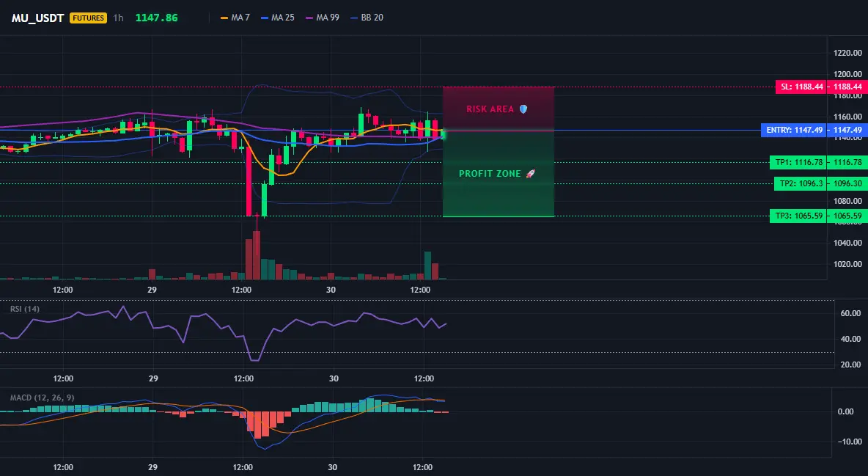Click the green 1096.30 price-axis tag

846,183
